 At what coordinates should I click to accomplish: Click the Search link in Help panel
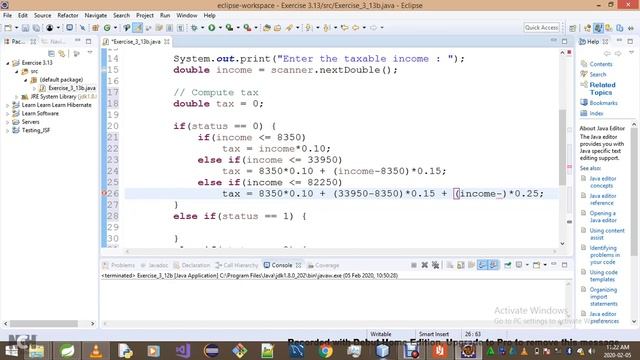598,74
